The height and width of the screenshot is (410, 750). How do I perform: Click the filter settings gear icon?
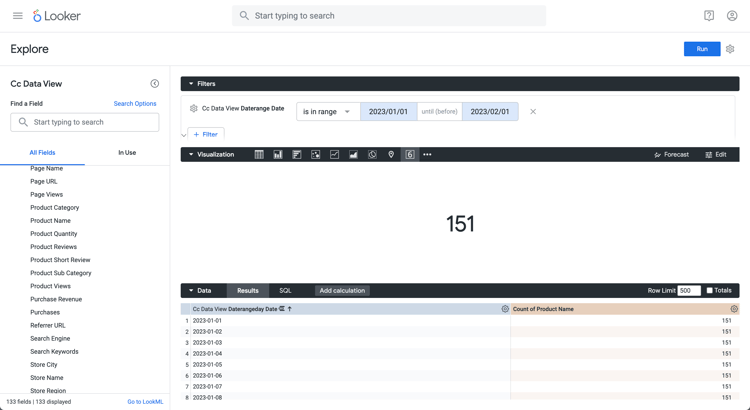[193, 109]
